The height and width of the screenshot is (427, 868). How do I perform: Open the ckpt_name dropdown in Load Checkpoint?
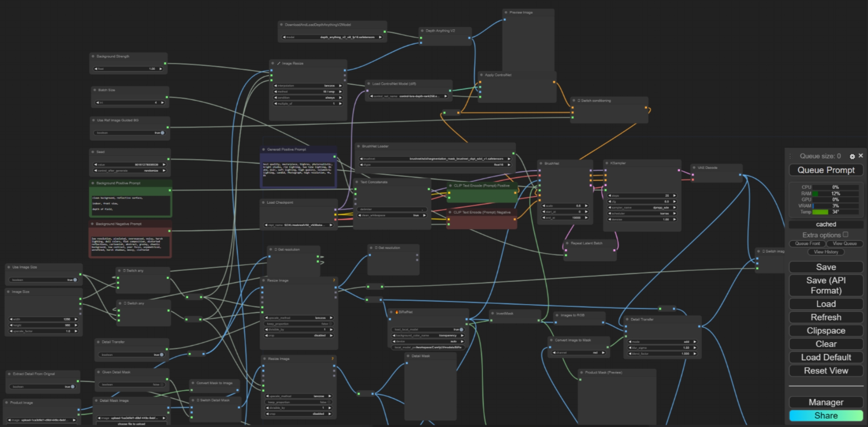[x=297, y=225]
